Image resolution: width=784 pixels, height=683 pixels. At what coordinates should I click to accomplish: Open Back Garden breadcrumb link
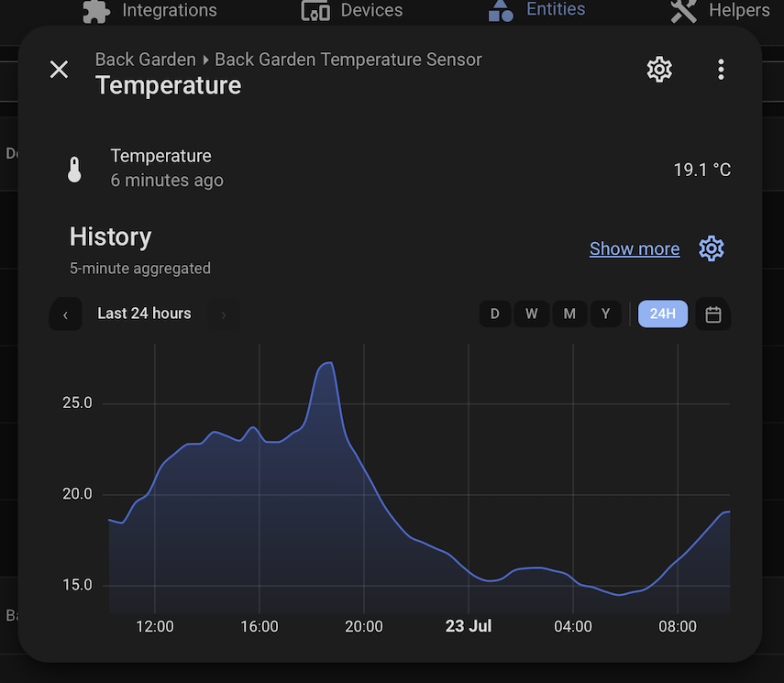point(146,60)
